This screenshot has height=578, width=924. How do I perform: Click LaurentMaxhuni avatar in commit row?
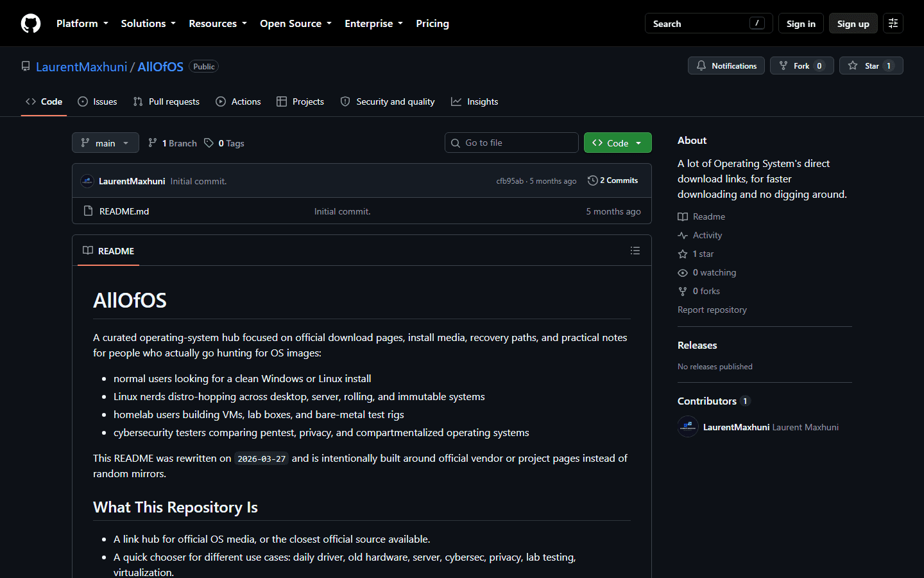point(87,181)
